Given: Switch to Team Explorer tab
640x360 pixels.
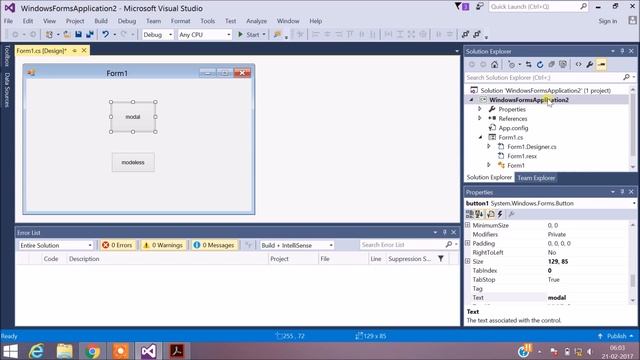Looking at the screenshot, I should tap(536, 178).
